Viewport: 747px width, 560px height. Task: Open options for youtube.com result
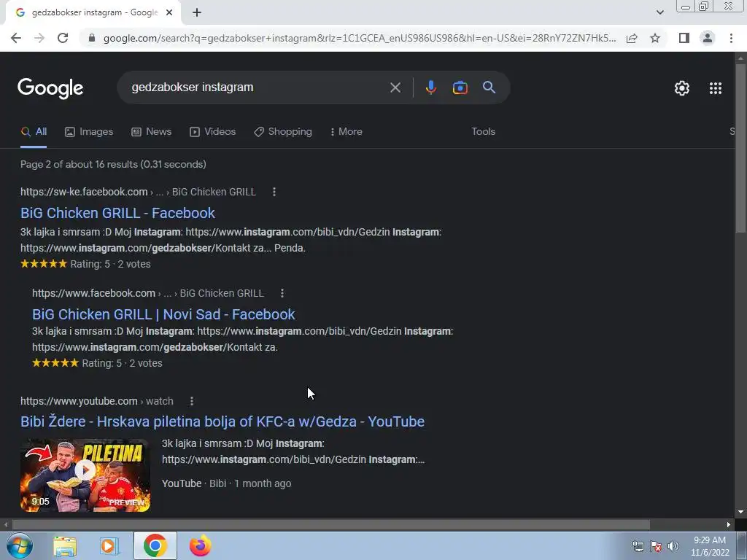(x=192, y=402)
